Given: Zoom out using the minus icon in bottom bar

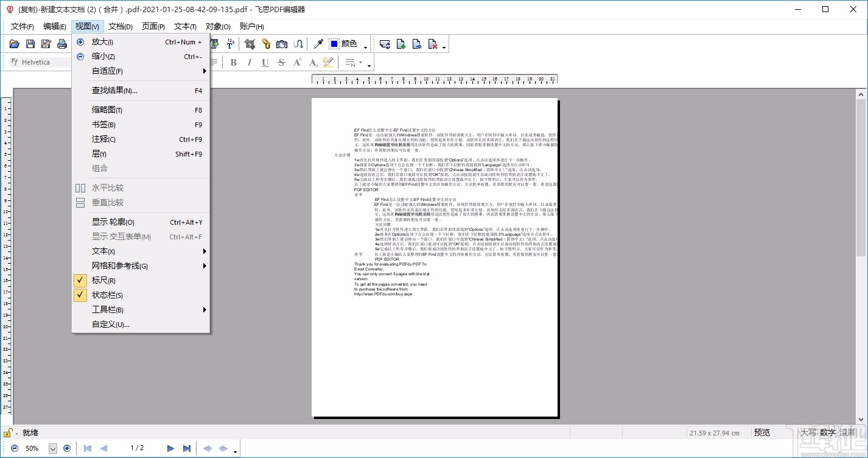Looking at the screenshot, I should pos(15,448).
